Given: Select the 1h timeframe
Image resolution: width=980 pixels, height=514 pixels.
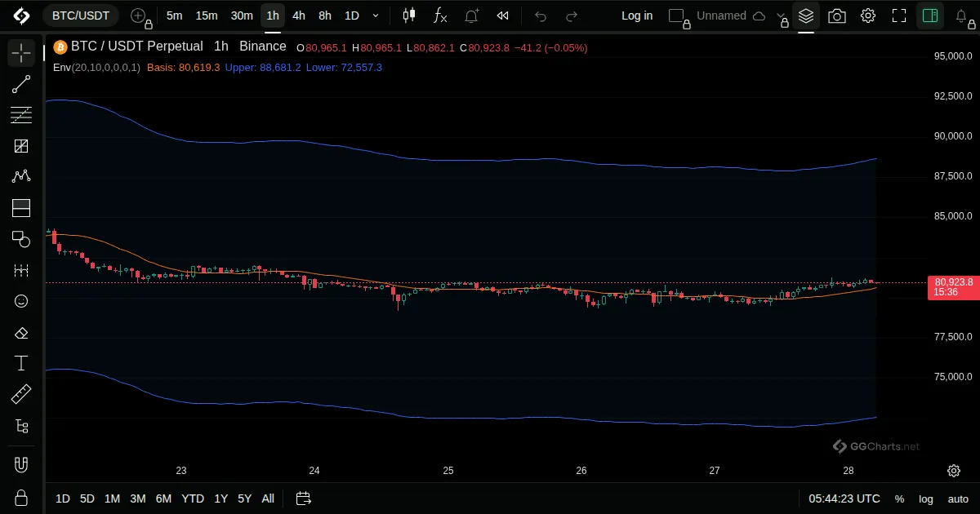Looking at the screenshot, I should [x=273, y=16].
